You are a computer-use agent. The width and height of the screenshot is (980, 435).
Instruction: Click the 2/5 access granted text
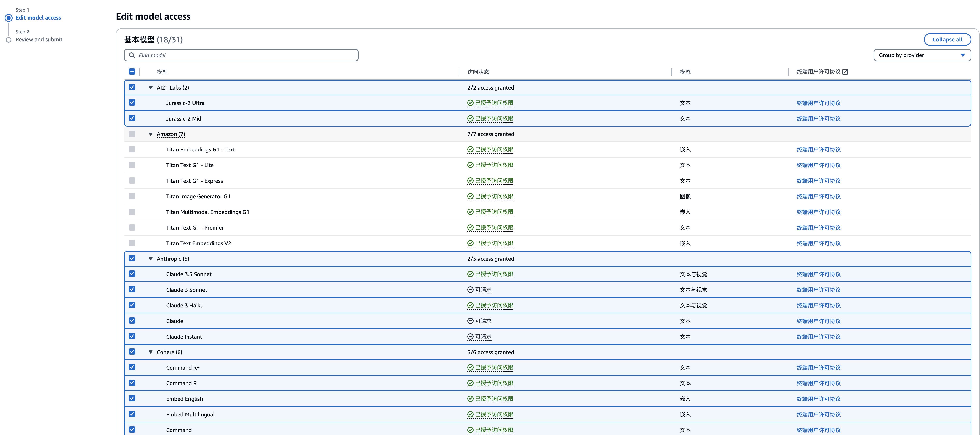pyautogui.click(x=490, y=259)
